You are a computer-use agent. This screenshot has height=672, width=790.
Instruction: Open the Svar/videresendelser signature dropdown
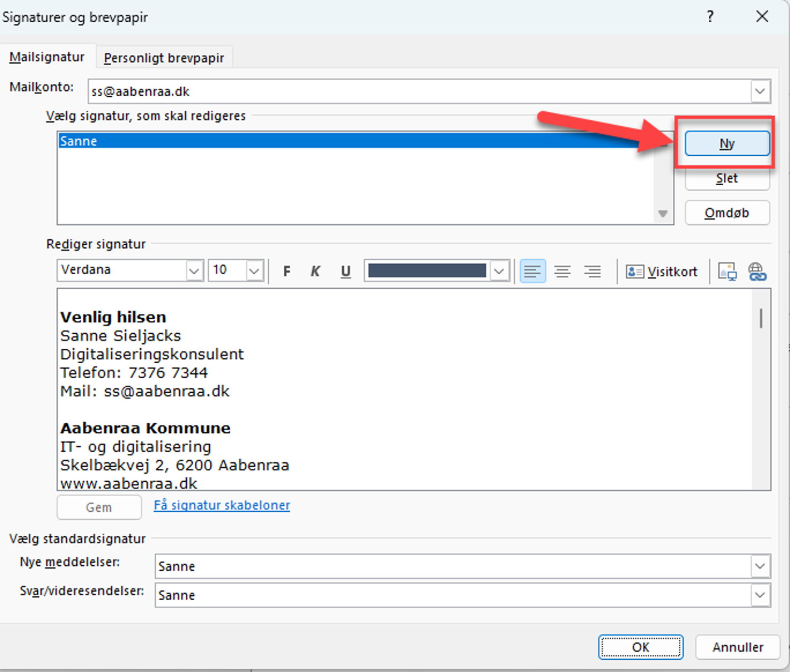[x=760, y=595]
